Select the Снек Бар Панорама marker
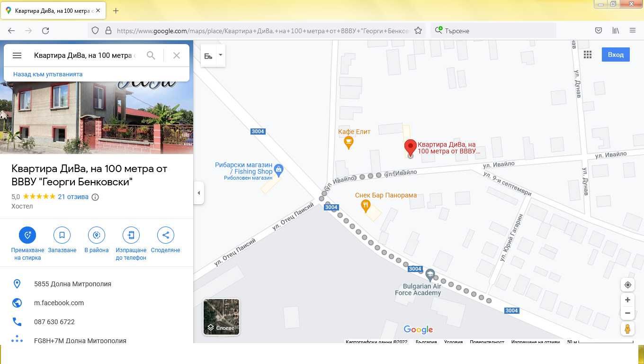Image resolution: width=644 pixels, height=364 pixels. [366, 206]
